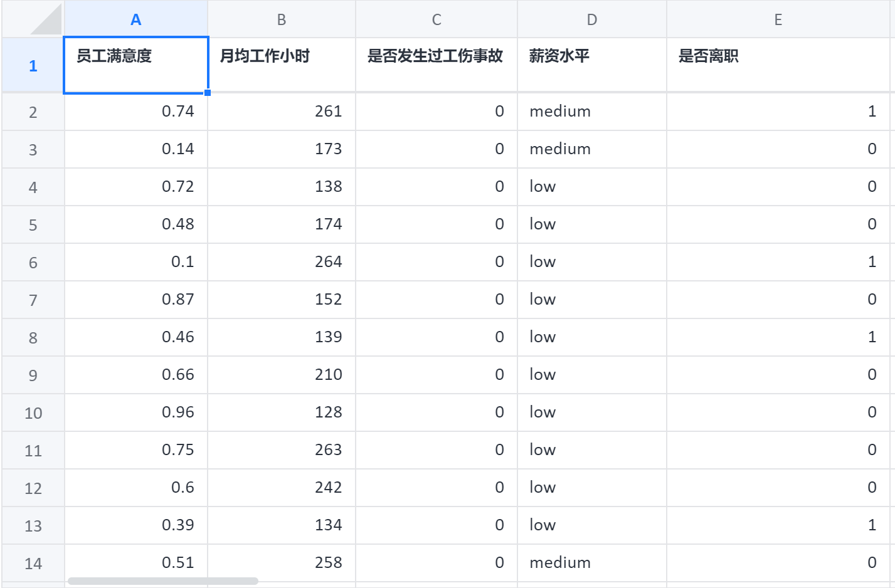Click the select-all corner triangle
Image resolution: width=895 pixels, height=588 pixels.
click(x=32, y=19)
